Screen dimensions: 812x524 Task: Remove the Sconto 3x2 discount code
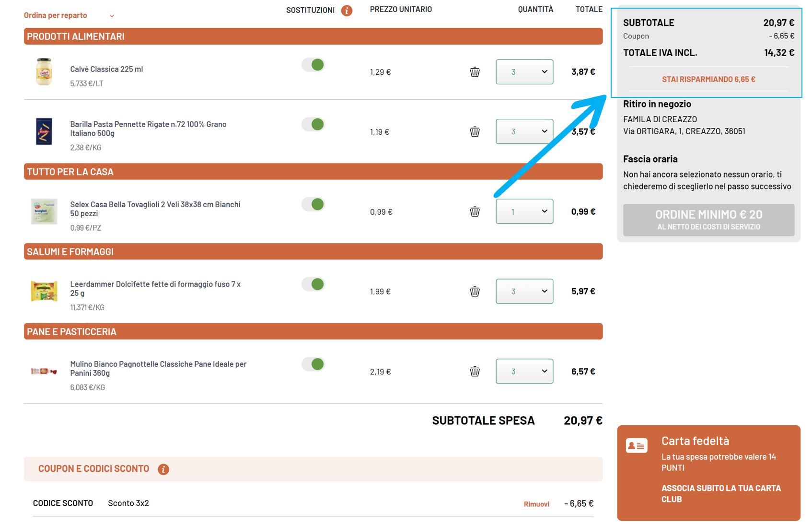point(536,504)
